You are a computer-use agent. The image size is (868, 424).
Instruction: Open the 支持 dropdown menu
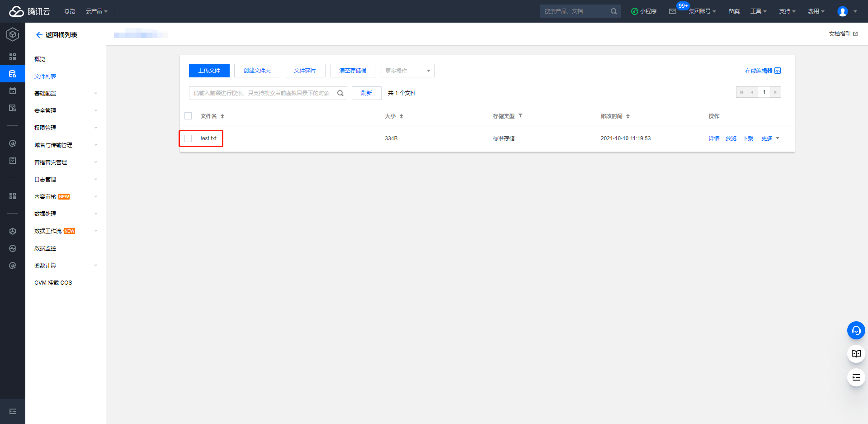788,11
